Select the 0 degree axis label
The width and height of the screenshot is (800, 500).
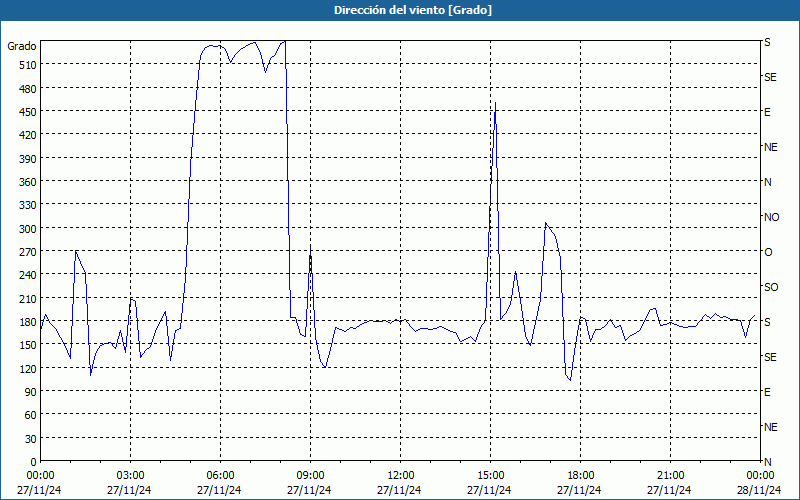click(x=34, y=462)
